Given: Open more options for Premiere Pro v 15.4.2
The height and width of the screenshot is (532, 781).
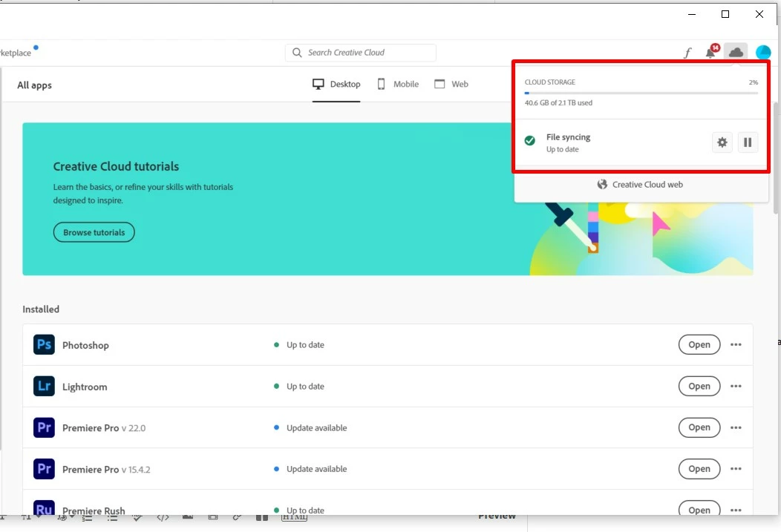Looking at the screenshot, I should [736, 469].
